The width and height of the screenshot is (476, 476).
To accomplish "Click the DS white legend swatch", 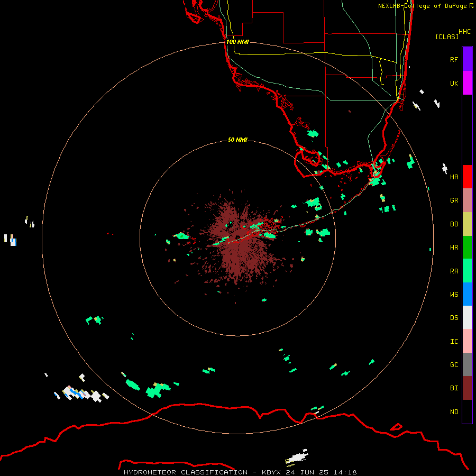I will (x=467, y=317).
